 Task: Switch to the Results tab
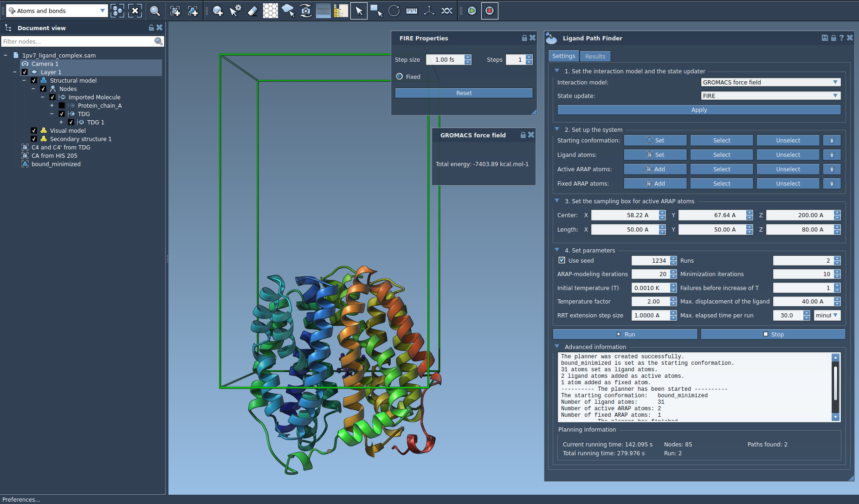coord(595,56)
